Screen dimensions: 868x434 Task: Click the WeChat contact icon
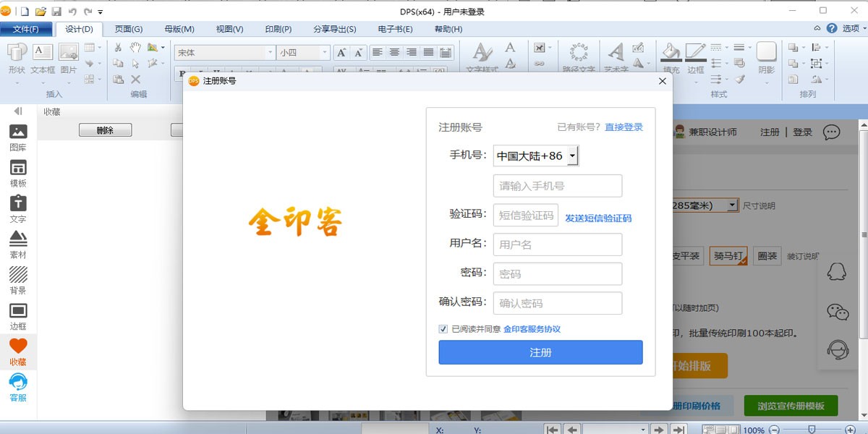[838, 312]
